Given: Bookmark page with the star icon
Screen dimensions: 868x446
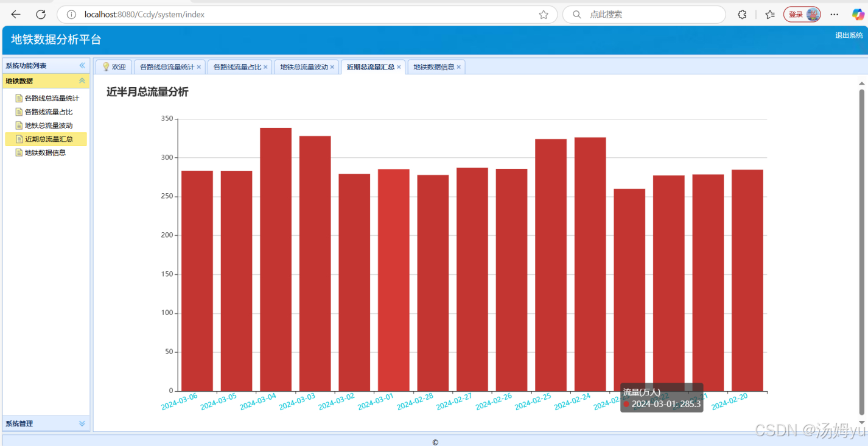Looking at the screenshot, I should 544,15.
